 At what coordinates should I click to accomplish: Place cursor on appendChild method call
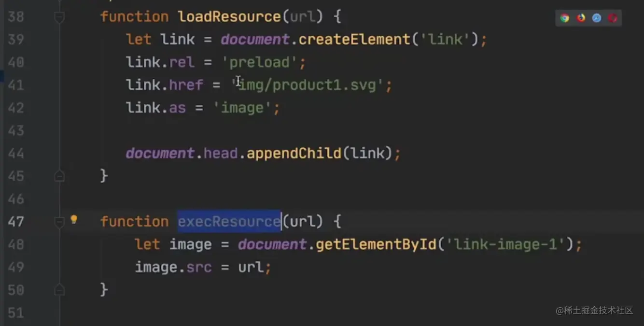(294, 154)
